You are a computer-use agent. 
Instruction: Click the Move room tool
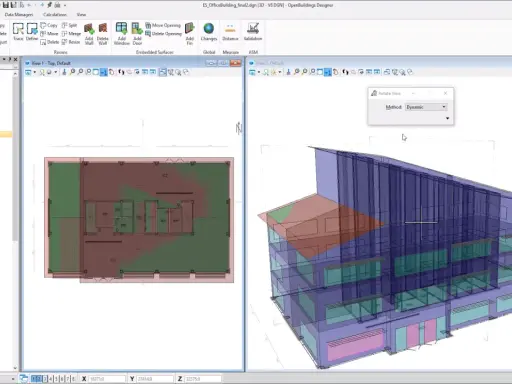(x=49, y=34)
